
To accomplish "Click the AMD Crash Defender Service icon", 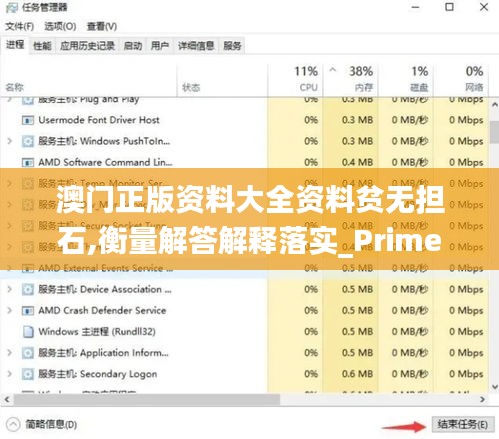I will click(28, 311).
